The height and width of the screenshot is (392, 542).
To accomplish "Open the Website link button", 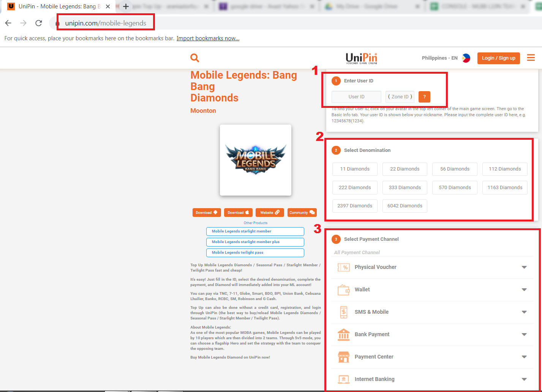I will click(270, 213).
